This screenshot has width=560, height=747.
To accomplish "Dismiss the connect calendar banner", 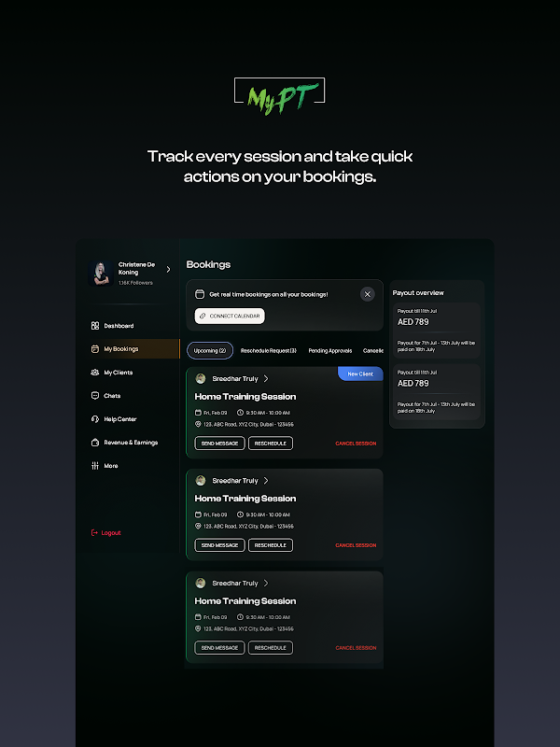I will [x=367, y=294].
